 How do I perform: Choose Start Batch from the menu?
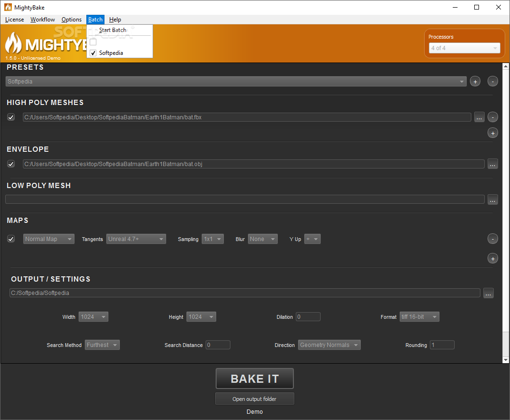pyautogui.click(x=119, y=30)
